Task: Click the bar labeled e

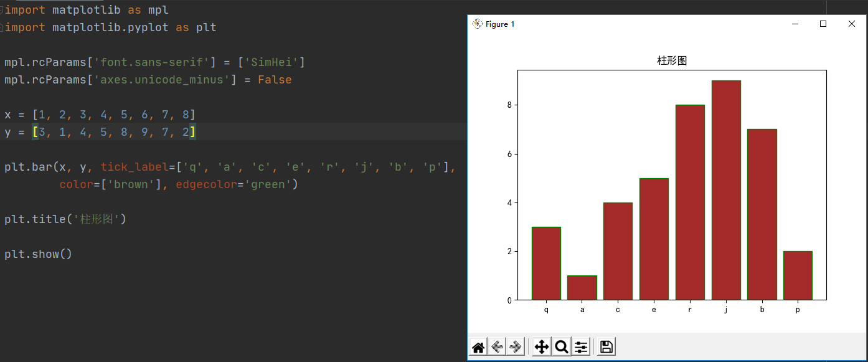Action: (x=654, y=239)
